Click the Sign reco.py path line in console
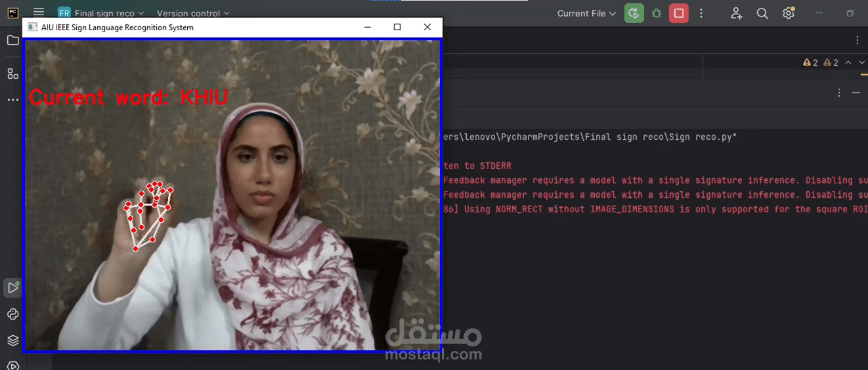Image resolution: width=868 pixels, height=370 pixels. pyautogui.click(x=590, y=137)
